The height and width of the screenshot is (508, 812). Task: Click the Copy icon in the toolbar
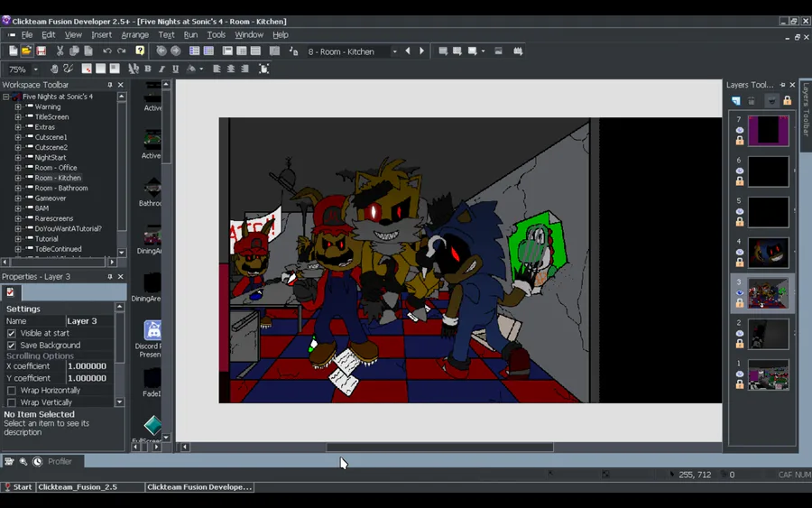pyautogui.click(x=74, y=51)
